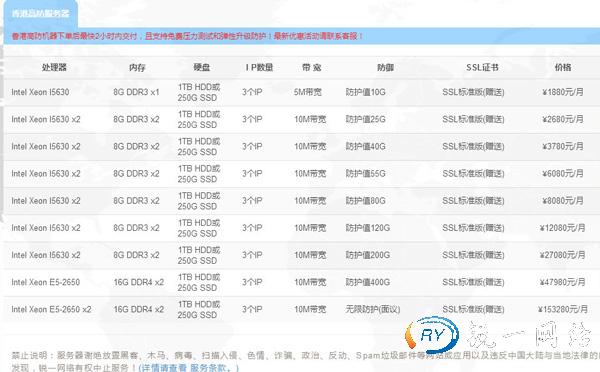This screenshot has height=372, width=600.
Task: Select the ¥1880元/月 price cell
Action: (563, 92)
